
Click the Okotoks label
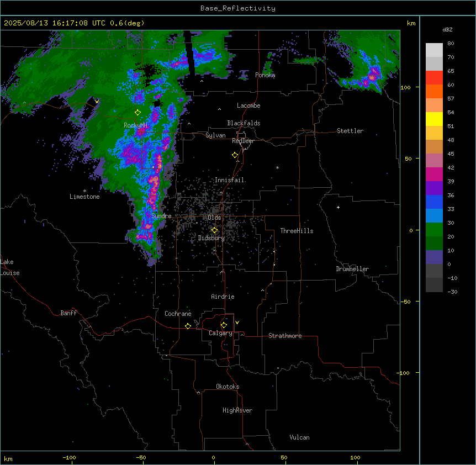pos(228,387)
